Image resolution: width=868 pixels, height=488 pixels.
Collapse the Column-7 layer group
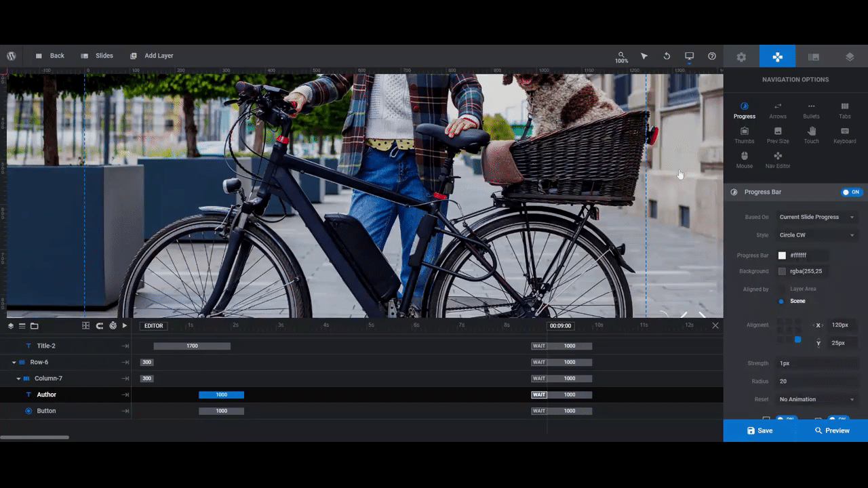(18, 378)
